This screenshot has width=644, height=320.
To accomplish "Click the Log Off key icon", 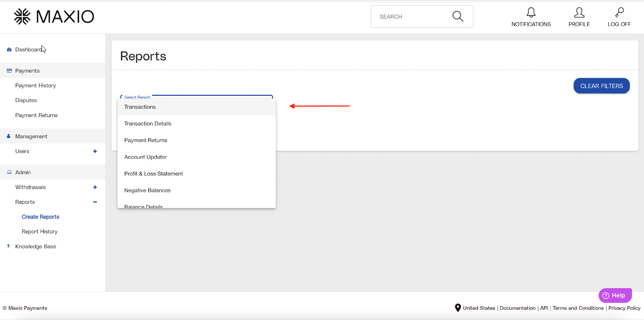I will click(619, 13).
